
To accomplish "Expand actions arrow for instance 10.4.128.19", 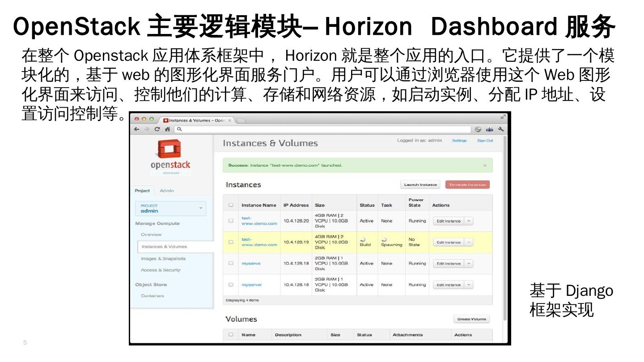I will point(469,242).
